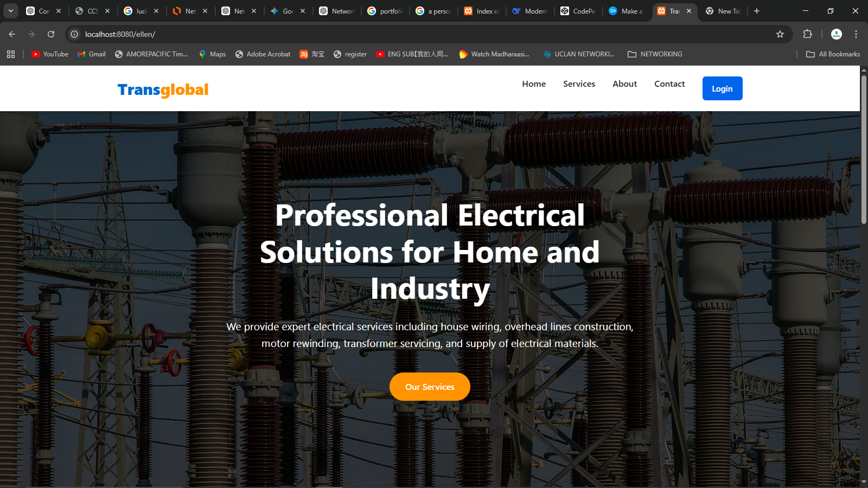
Task: Open the AMOREPACIFIC Tim... bookmark
Action: (x=151, y=54)
